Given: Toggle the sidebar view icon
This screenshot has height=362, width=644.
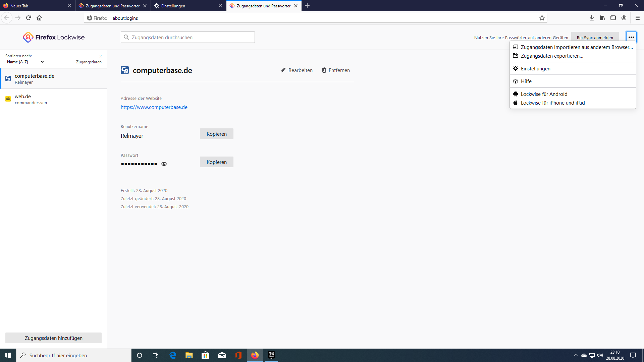Looking at the screenshot, I should tap(613, 18).
